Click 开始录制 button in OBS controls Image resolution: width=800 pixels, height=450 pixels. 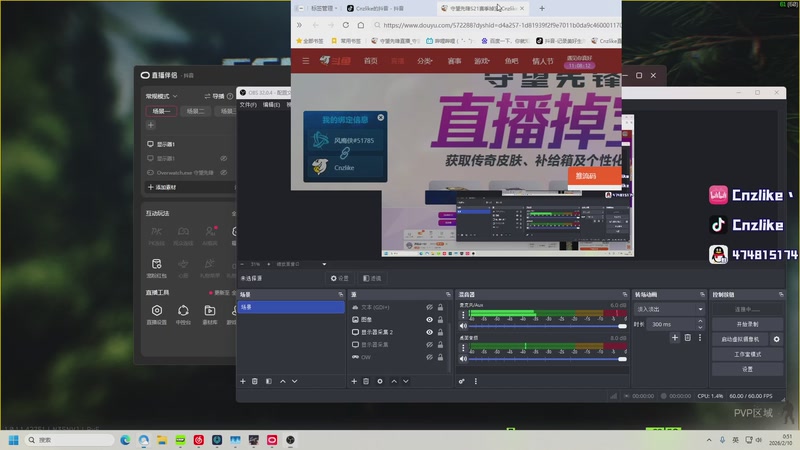[x=747, y=324]
